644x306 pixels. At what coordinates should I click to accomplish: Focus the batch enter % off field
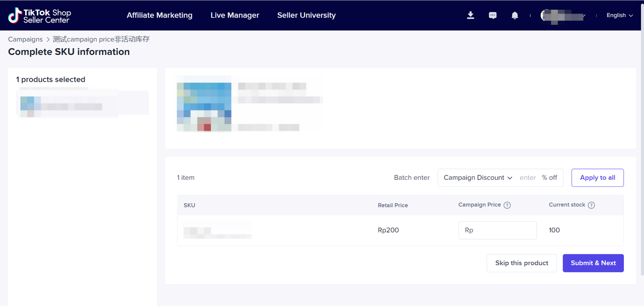(x=528, y=178)
